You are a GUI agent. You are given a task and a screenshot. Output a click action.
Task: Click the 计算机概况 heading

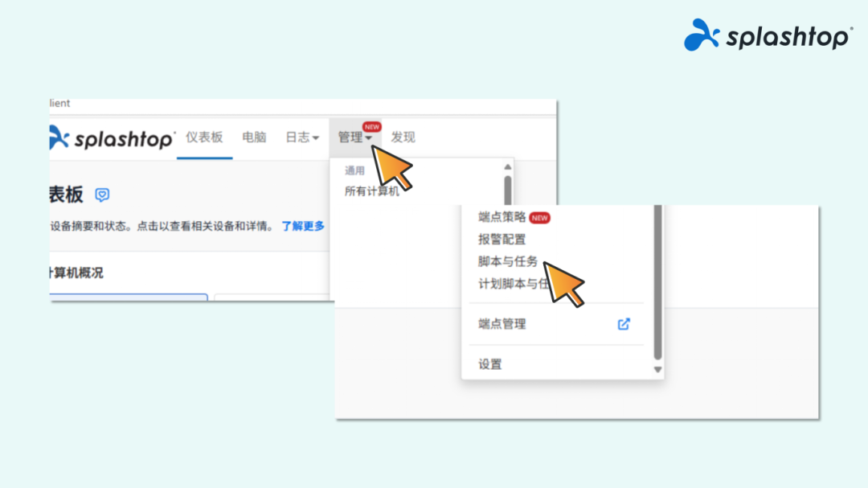(x=76, y=273)
